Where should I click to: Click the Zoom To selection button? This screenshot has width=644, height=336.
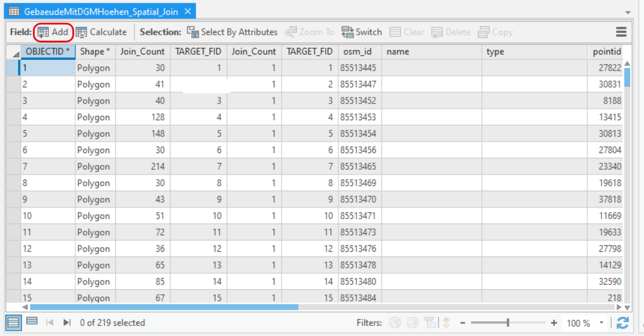pos(309,32)
